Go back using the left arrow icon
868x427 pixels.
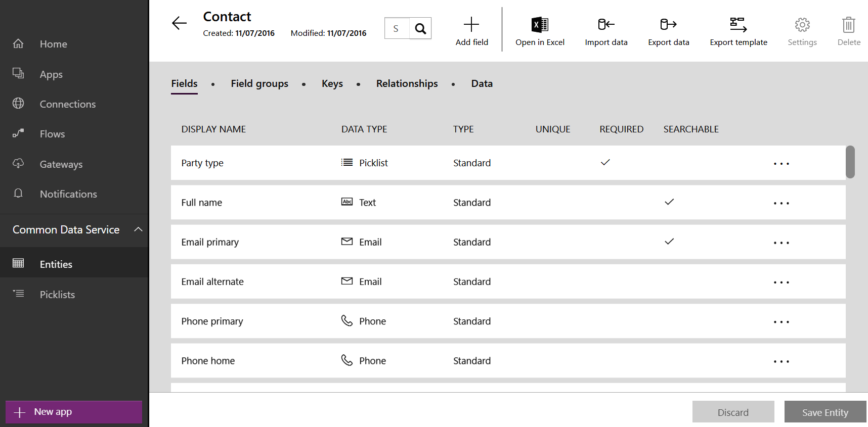179,23
